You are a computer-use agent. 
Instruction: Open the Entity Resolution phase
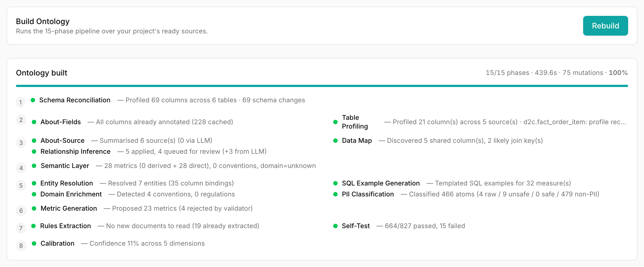click(67, 183)
